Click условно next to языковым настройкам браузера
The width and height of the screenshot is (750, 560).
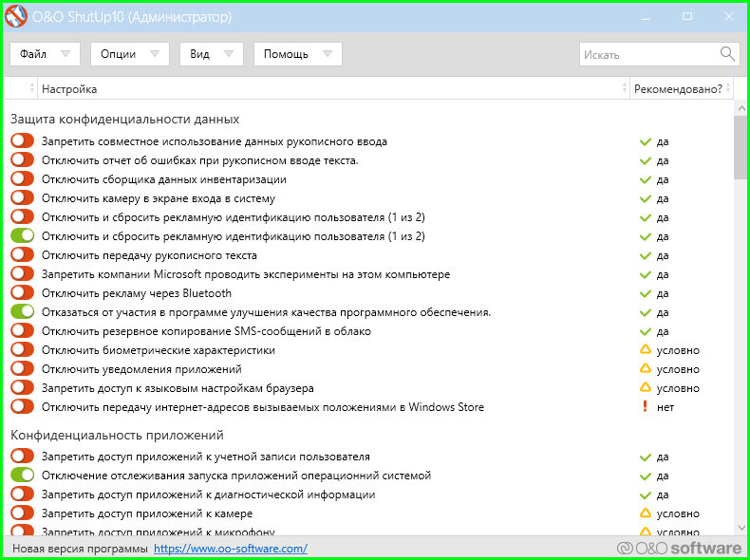[x=678, y=388]
